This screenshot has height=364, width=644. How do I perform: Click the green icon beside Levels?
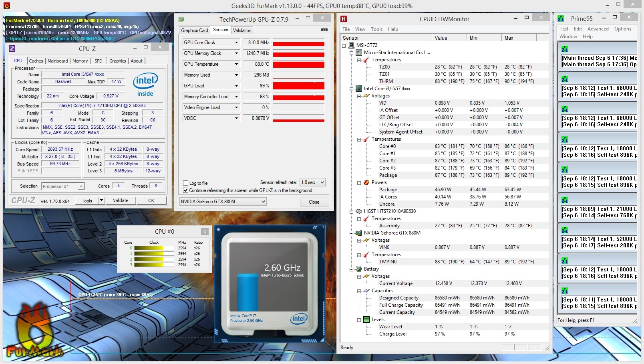point(366,320)
